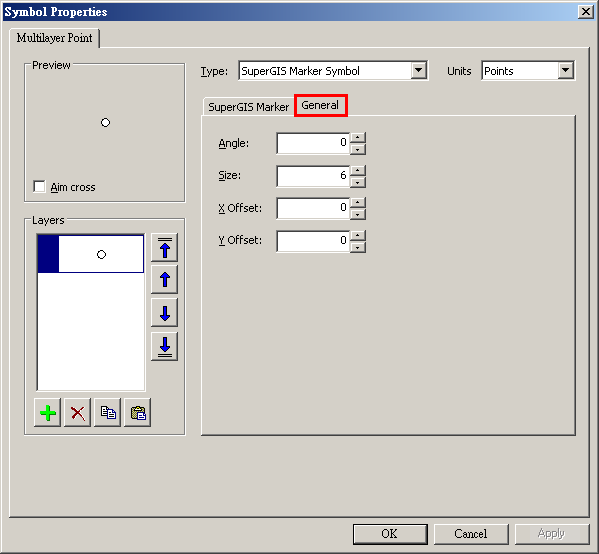Move selected layer up one level
Viewport: 599px width, 554px height.
click(165, 280)
